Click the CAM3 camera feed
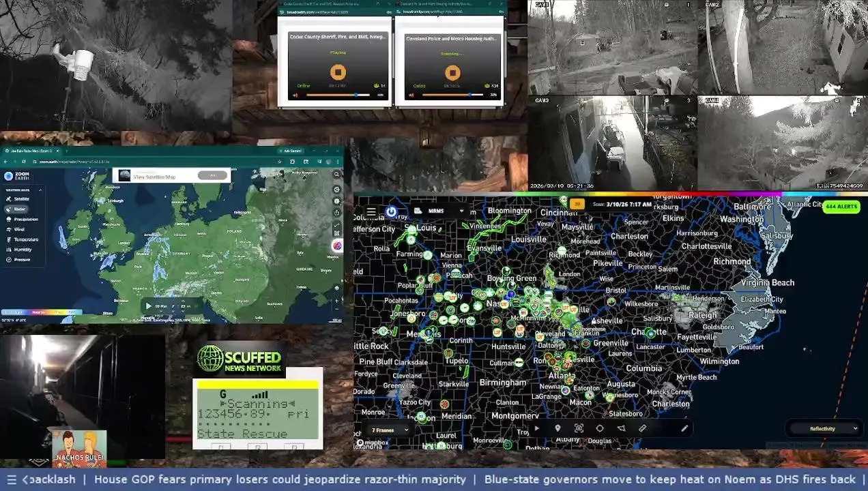 pyautogui.click(x=612, y=143)
